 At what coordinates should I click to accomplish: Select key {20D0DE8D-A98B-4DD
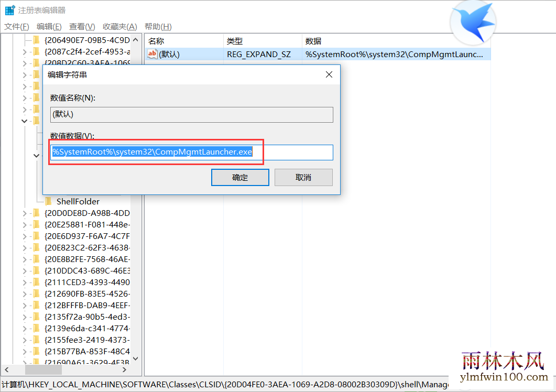pyautogui.click(x=87, y=213)
